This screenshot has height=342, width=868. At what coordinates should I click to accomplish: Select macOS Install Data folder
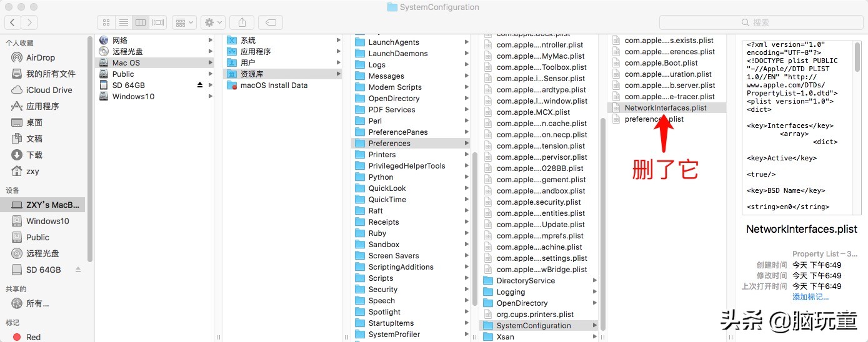pyautogui.click(x=282, y=85)
